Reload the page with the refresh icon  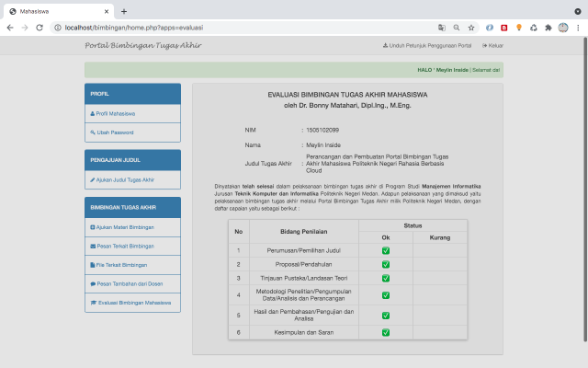coord(40,28)
